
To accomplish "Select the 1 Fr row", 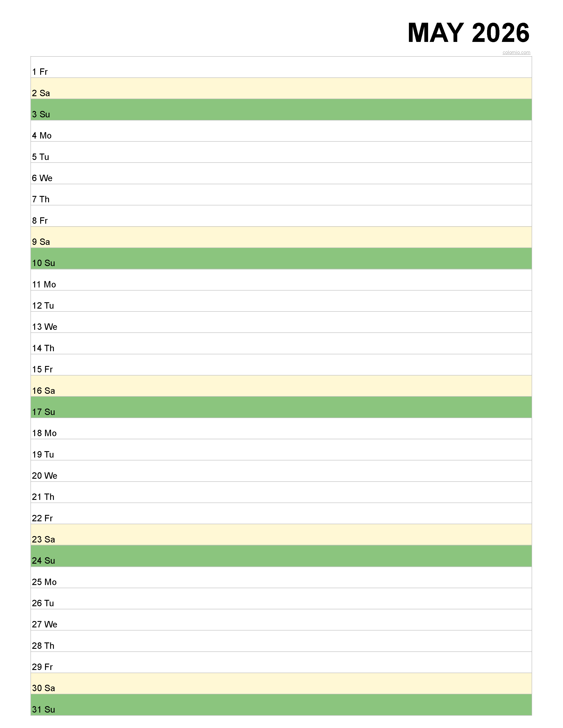I will click(x=281, y=67).
